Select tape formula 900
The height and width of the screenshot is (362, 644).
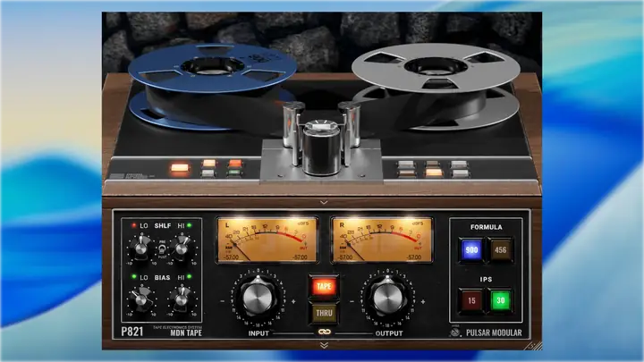click(x=471, y=250)
